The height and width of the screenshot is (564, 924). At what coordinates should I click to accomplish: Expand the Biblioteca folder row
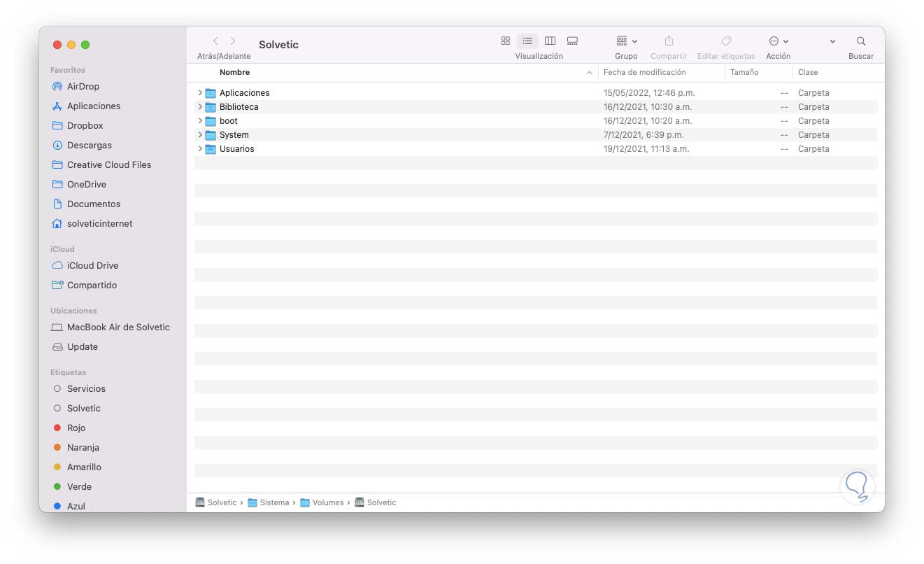click(200, 106)
